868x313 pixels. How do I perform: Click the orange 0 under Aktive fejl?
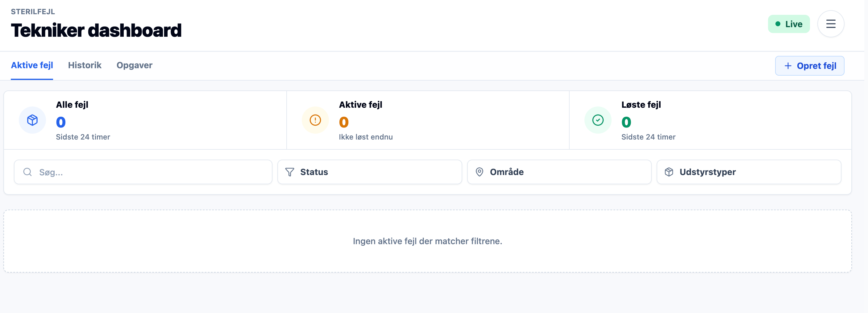[x=344, y=122]
